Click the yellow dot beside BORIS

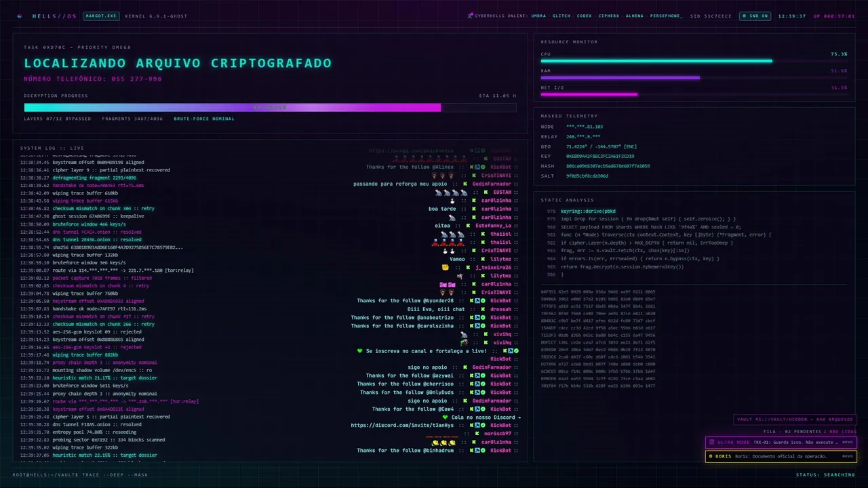711,456
